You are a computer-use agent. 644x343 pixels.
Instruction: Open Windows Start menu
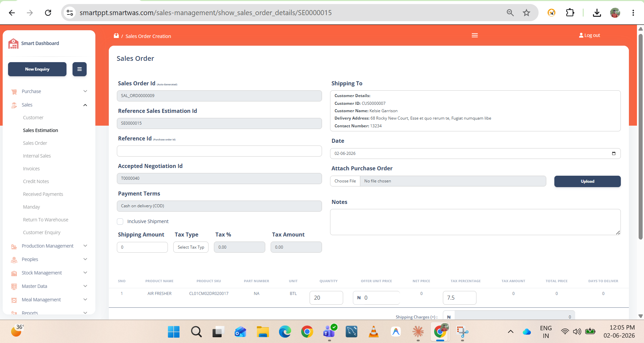click(174, 332)
